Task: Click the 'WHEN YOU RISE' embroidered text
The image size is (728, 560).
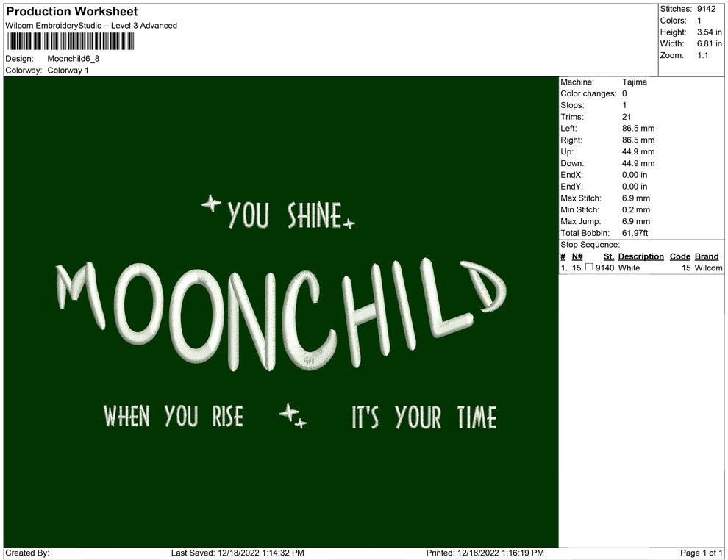Action: tap(174, 416)
